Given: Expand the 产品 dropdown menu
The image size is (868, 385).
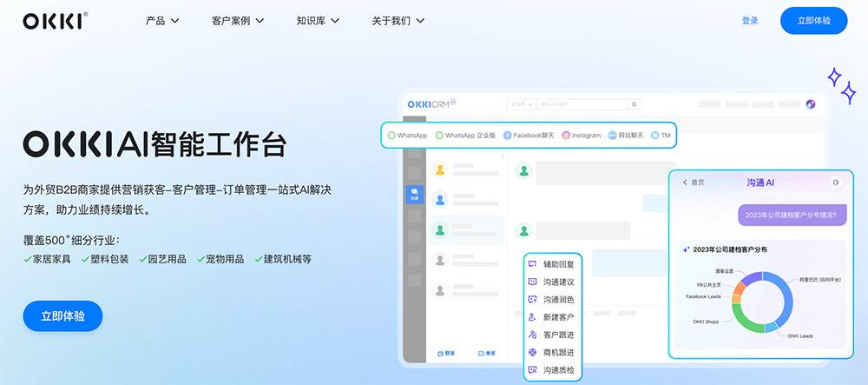Looking at the screenshot, I should pos(162,21).
